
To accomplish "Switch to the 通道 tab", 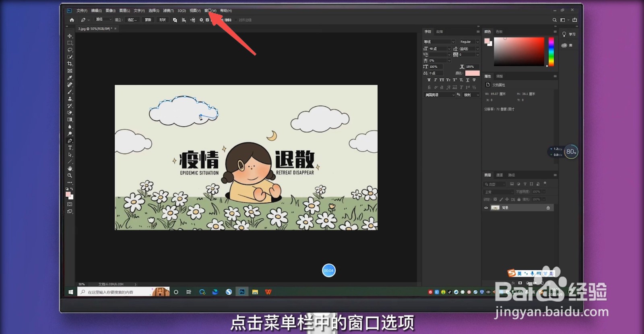I will click(x=500, y=175).
